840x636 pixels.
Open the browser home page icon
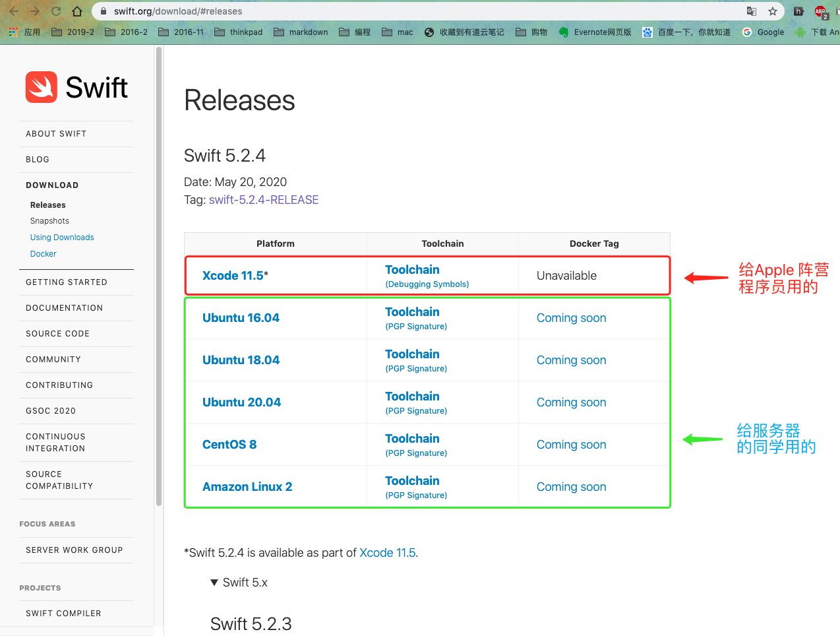click(77, 11)
